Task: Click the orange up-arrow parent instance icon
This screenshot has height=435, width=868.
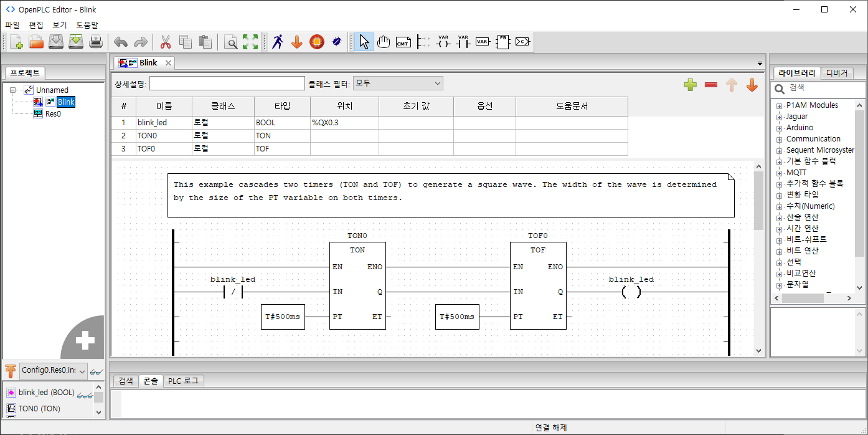Action: [x=10, y=371]
